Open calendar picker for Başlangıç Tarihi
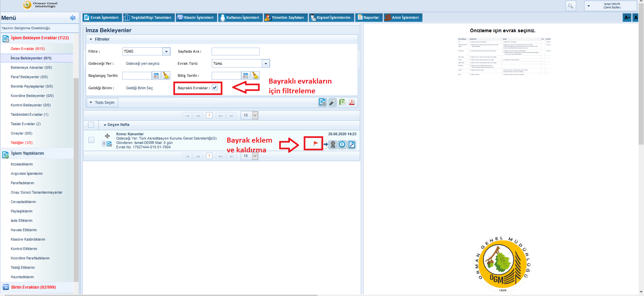 pos(156,76)
